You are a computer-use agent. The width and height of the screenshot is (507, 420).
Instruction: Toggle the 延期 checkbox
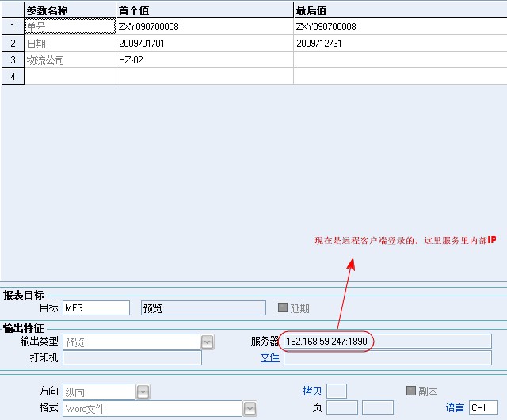(283, 308)
